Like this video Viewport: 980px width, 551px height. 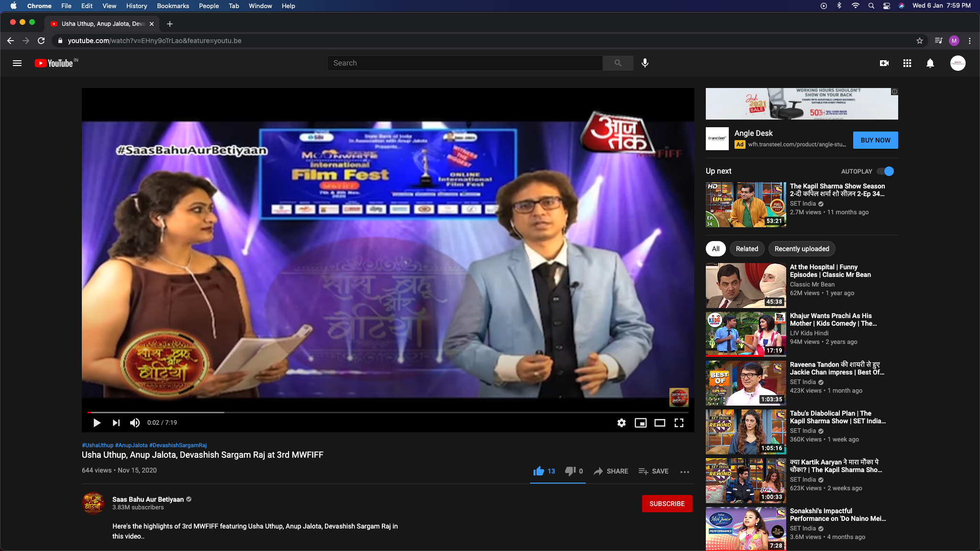point(544,471)
